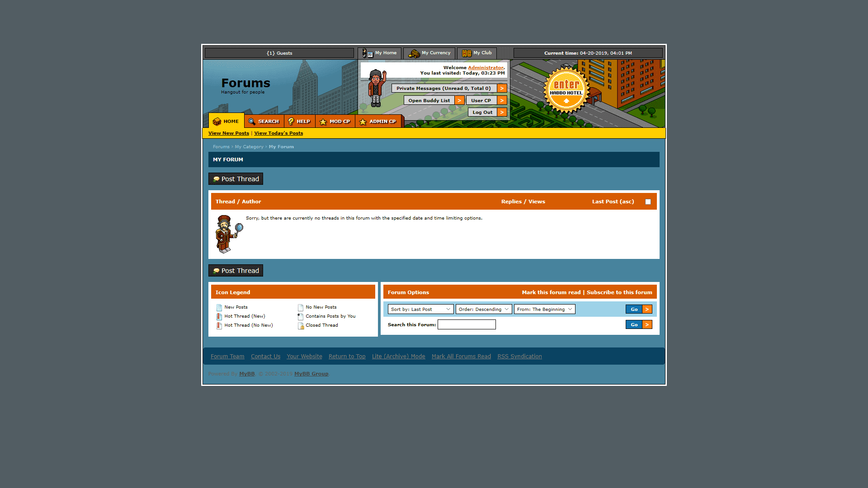
Task: Click Subscribe to this forum link
Action: pyautogui.click(x=619, y=292)
